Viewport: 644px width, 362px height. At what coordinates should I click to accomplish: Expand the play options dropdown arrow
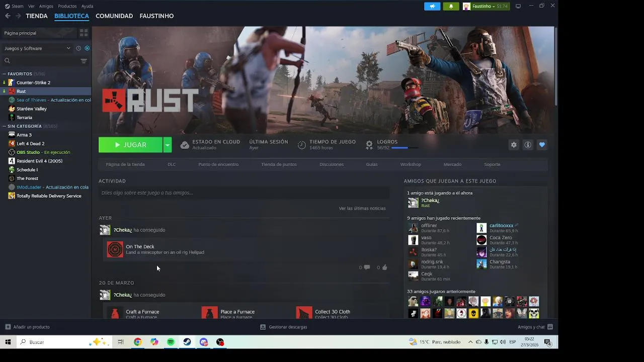pos(168,145)
